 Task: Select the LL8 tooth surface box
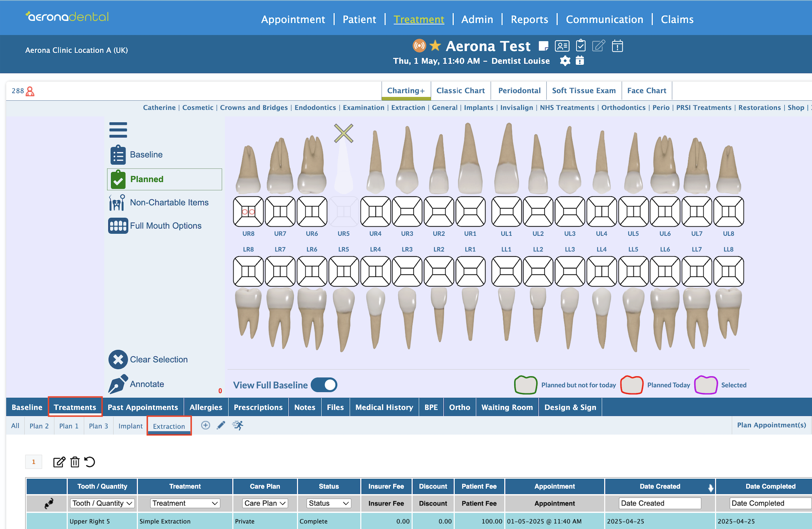(x=728, y=271)
